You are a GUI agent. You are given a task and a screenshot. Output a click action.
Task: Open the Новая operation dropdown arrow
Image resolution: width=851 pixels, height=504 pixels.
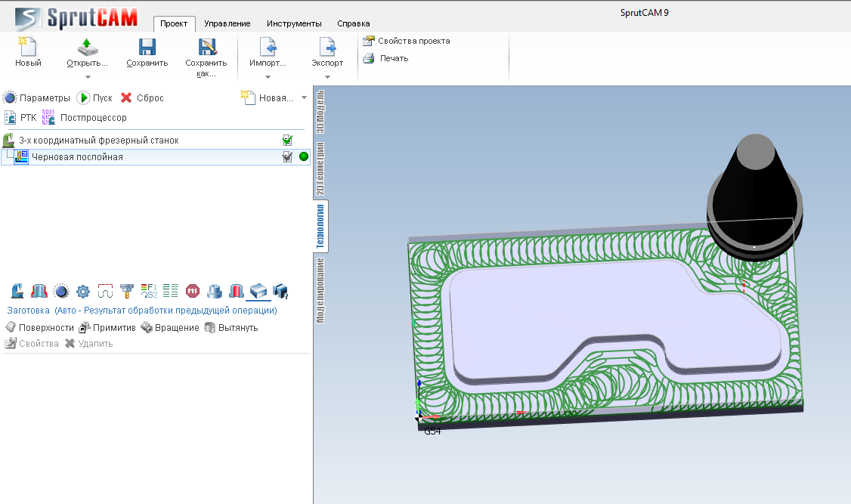304,97
